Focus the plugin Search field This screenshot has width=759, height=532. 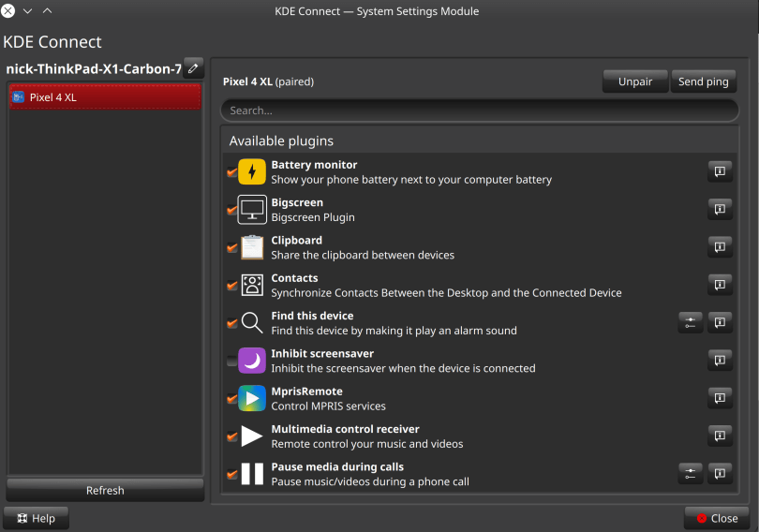pyautogui.click(x=479, y=111)
